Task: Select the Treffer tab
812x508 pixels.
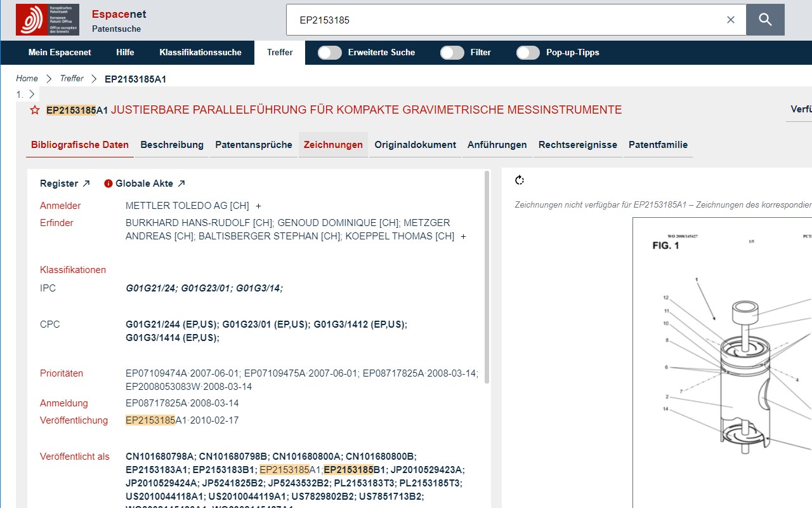Action: point(280,53)
